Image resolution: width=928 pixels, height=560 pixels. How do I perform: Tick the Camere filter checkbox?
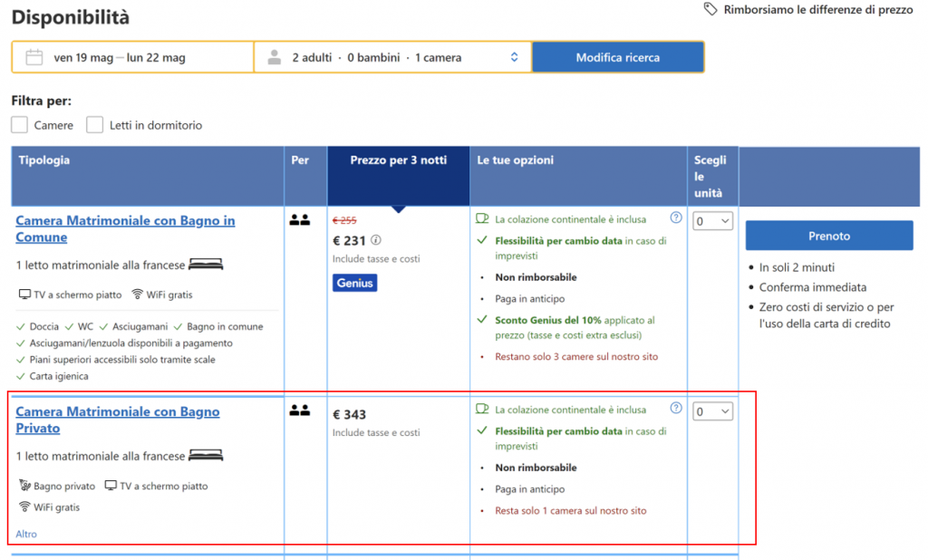tap(20, 125)
